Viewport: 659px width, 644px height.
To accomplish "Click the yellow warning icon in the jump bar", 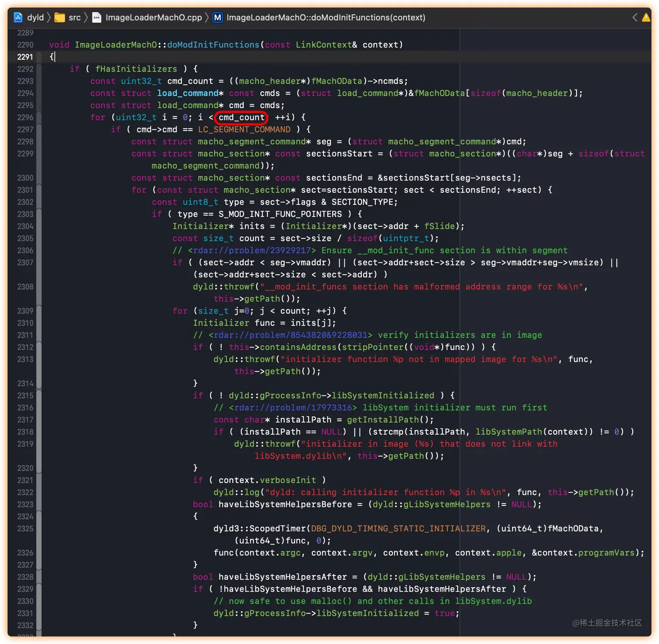I will pyautogui.click(x=646, y=17).
